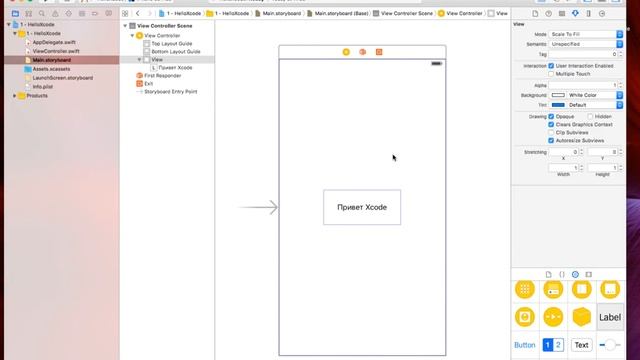Open the Report navigator icon
Image resolution: width=640 pixels, height=360 pixels.
[109, 13]
